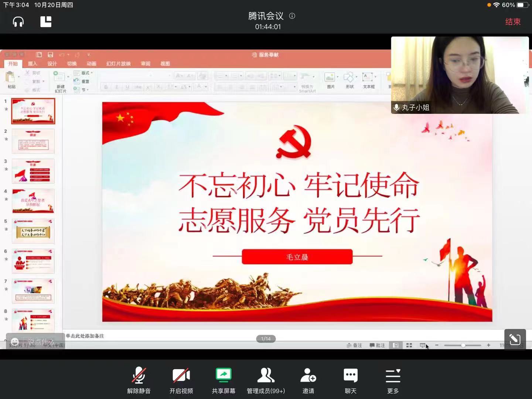The height and width of the screenshot is (399, 532).
Task: Open meeting info next to 腾讯会议 title
Action: pos(292,16)
